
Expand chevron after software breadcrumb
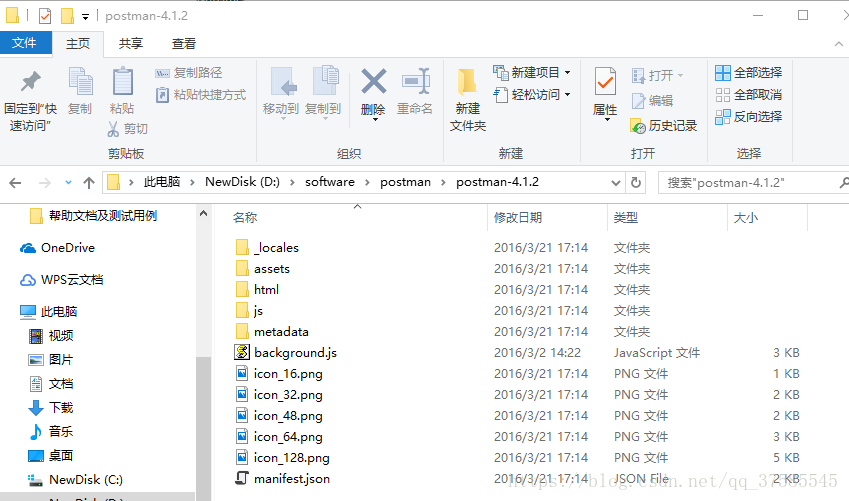(x=367, y=183)
